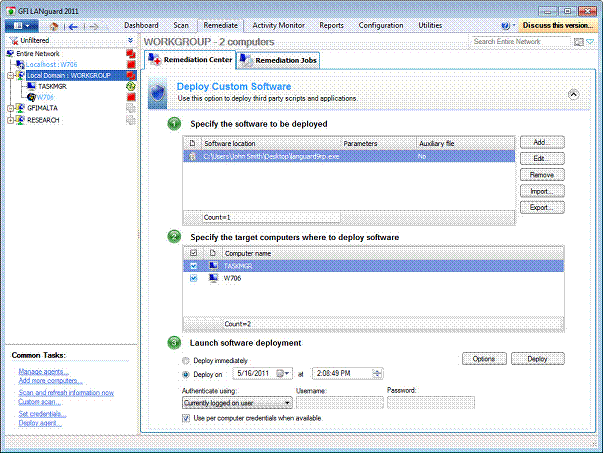Expand the Unfiltered filter chevron
604x454 pixels.
coord(131,40)
